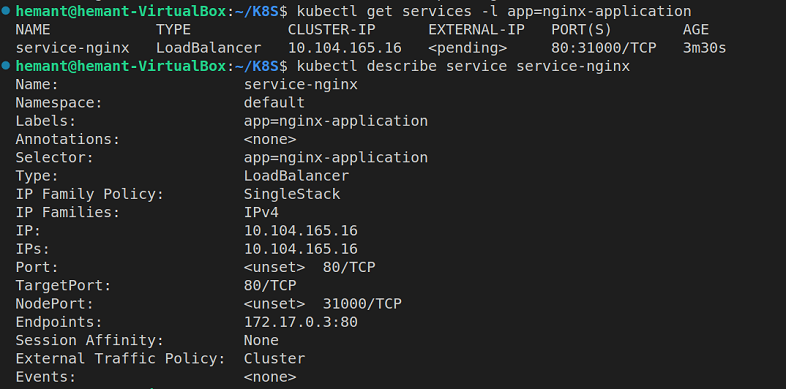
Task: Click 10.104.165.16 in the CLUSTER-IP column
Action: tap(344, 48)
